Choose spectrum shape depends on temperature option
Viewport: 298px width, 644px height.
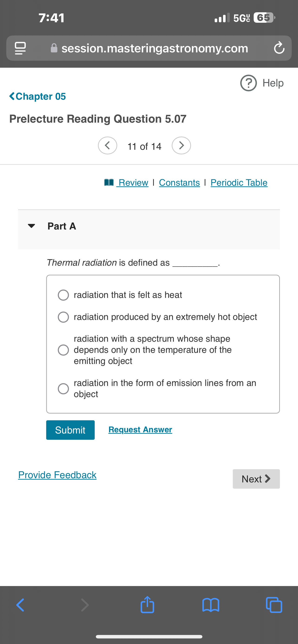[x=63, y=350]
